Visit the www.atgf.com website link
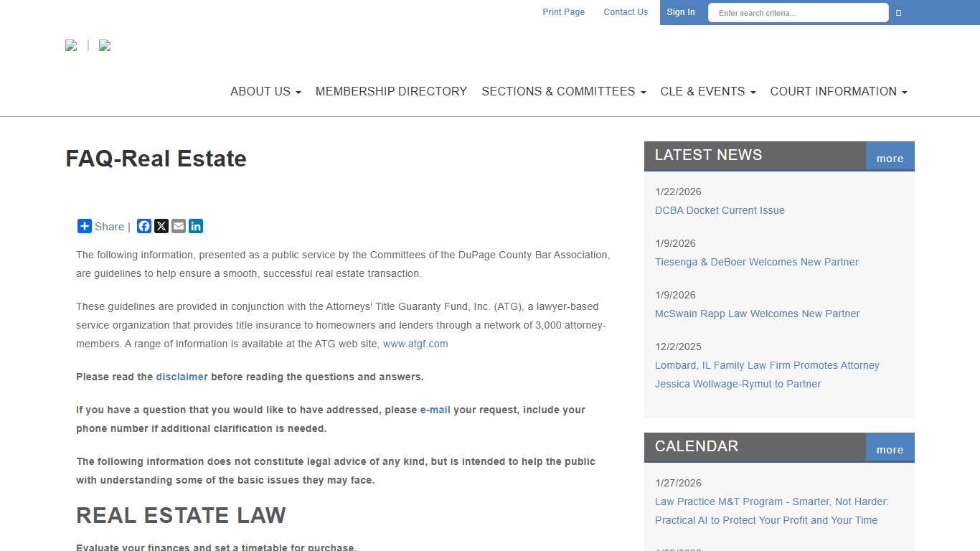This screenshot has width=980, height=551. coord(415,344)
